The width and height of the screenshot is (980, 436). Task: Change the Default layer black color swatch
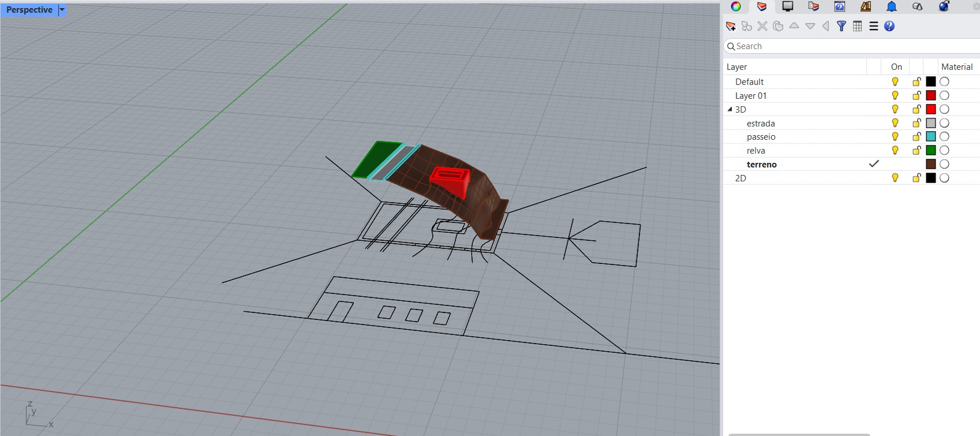[931, 81]
